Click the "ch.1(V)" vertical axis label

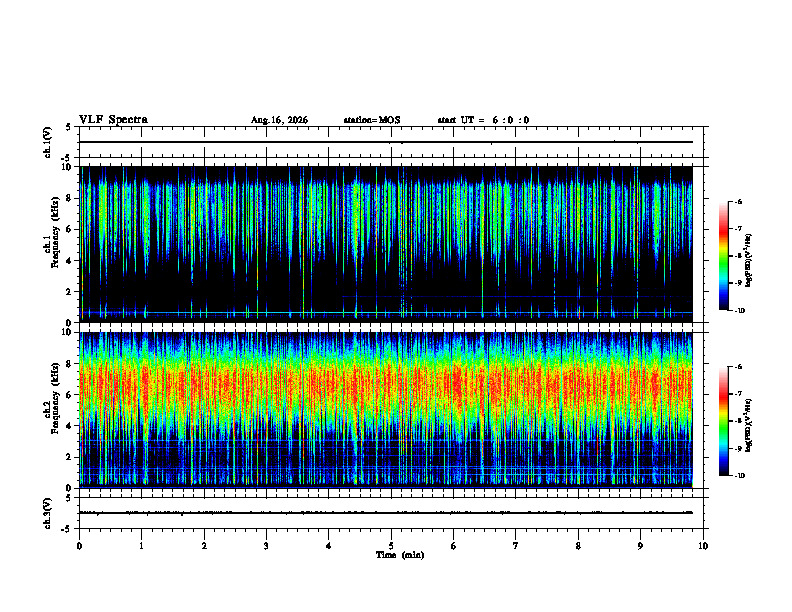[48, 142]
